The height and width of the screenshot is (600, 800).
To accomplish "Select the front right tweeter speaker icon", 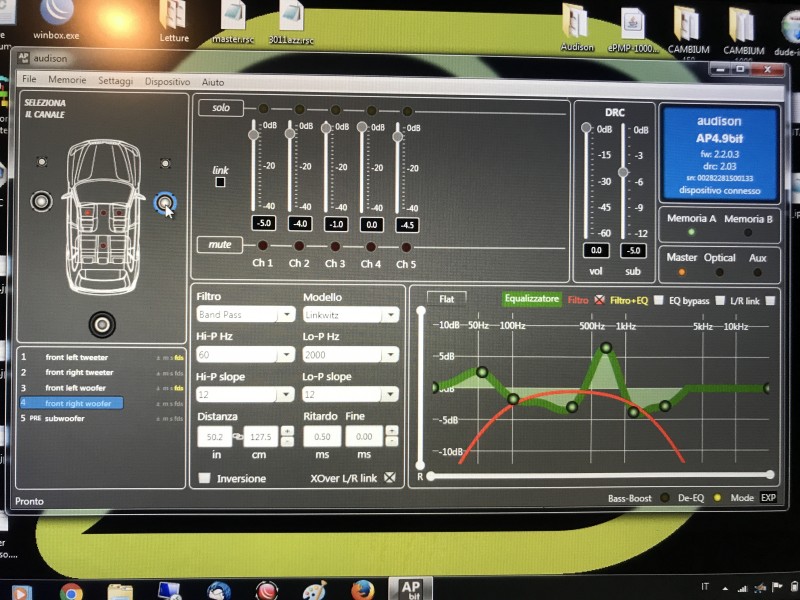I will tap(165, 163).
